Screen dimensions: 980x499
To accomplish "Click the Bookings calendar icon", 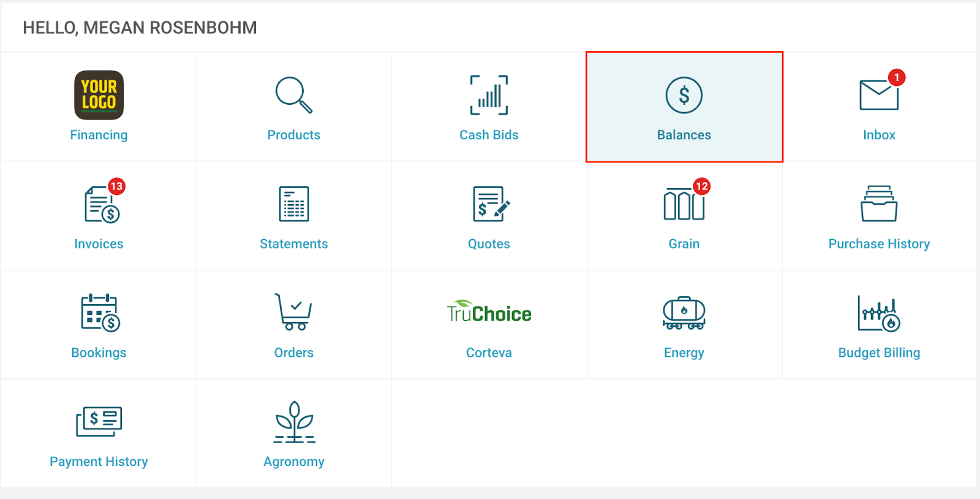I will 100,313.
